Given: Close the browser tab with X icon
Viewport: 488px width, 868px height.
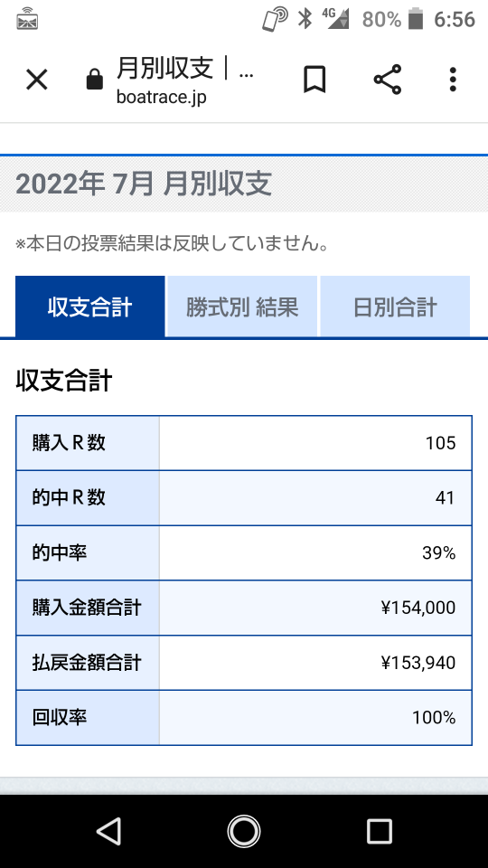Looking at the screenshot, I should [x=37, y=80].
